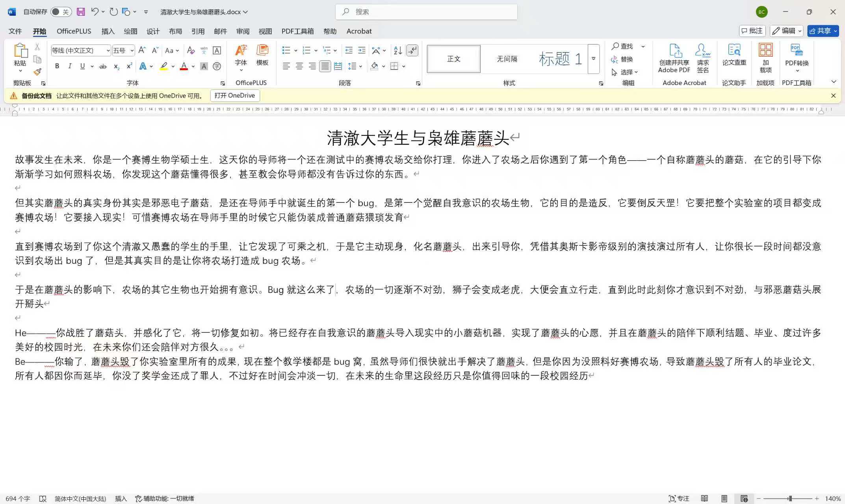The image size is (845, 504).
Task: Click the search box in the title bar
Action: [426, 12]
